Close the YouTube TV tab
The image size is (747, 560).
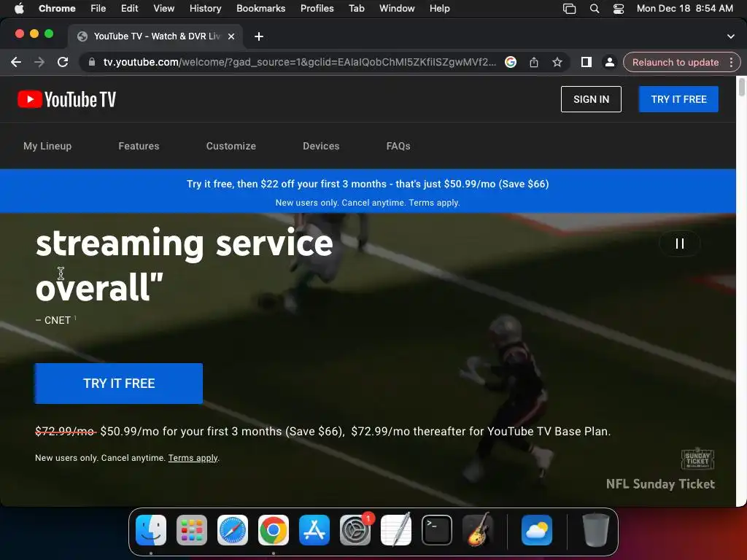pos(231,36)
